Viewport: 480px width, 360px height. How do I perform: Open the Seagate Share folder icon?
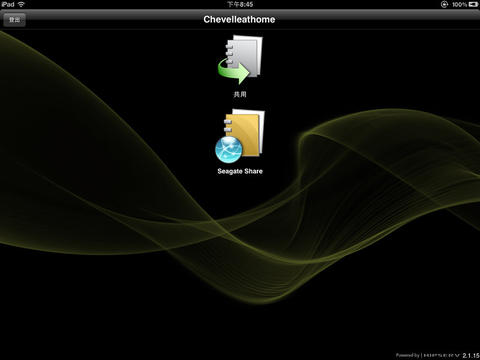240,136
